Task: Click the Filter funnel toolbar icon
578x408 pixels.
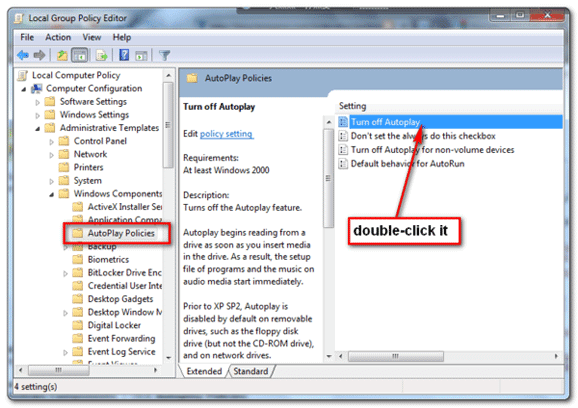Action: [x=165, y=55]
